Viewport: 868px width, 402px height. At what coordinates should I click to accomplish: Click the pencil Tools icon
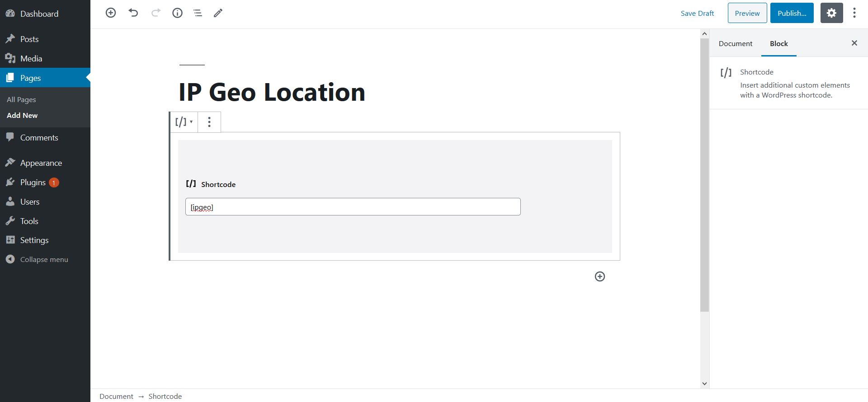(218, 13)
